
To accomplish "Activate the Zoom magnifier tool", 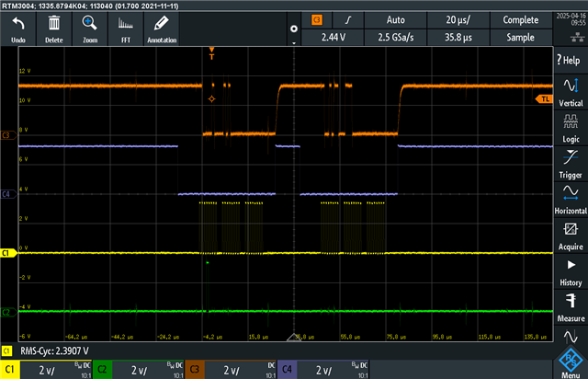I will (x=90, y=29).
